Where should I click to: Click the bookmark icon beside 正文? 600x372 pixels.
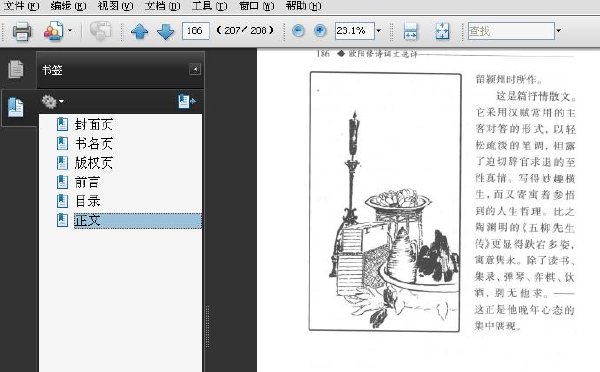coord(62,220)
